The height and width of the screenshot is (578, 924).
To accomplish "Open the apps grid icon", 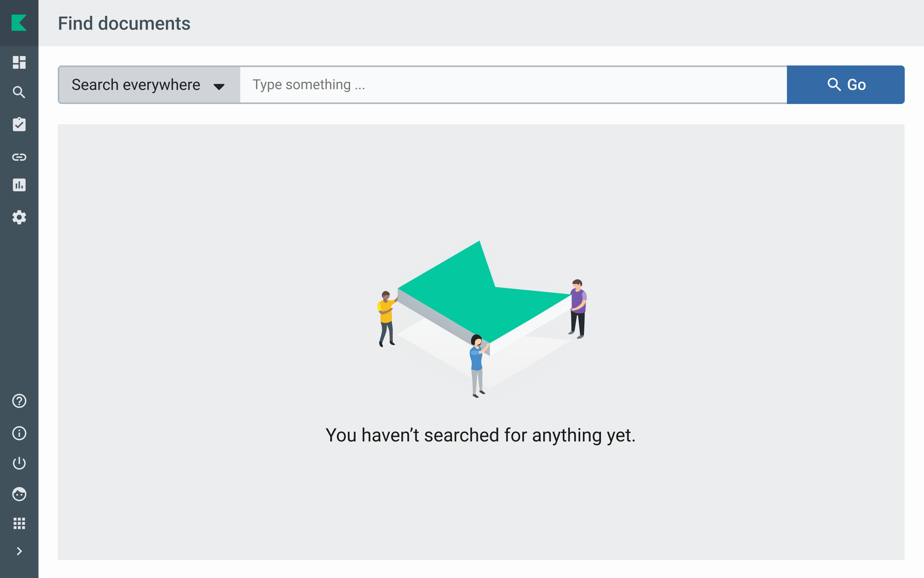I will [19, 523].
